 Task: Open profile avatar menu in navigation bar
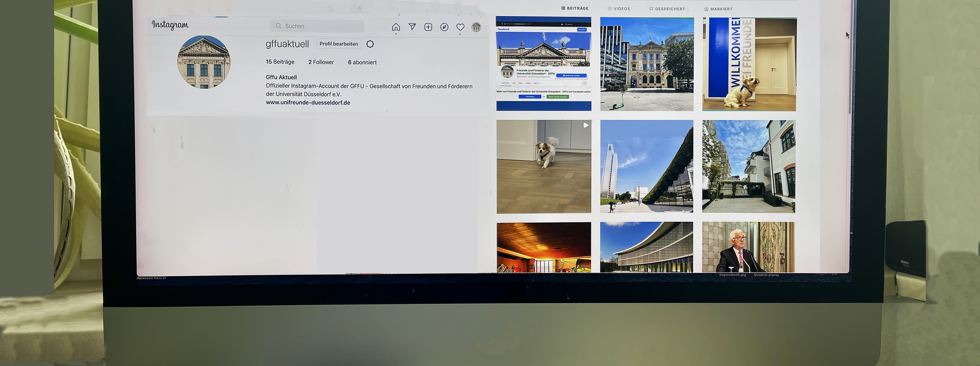[x=476, y=27]
